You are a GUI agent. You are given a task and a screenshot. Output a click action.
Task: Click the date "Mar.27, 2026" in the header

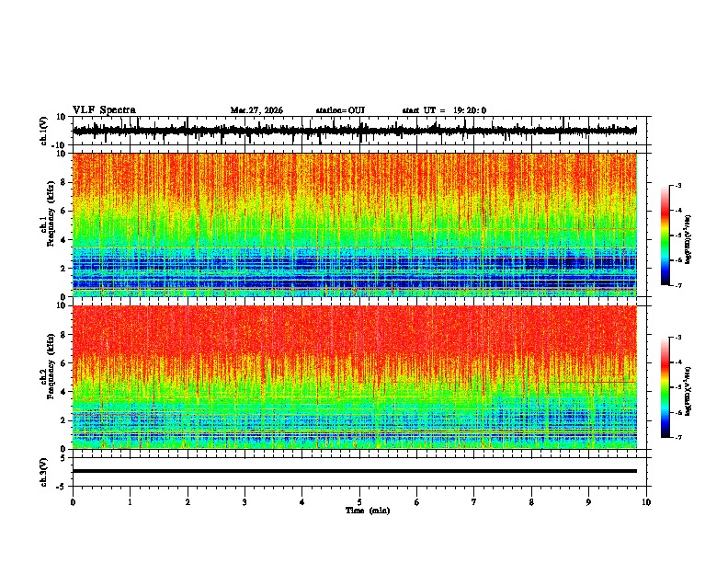[256, 110]
